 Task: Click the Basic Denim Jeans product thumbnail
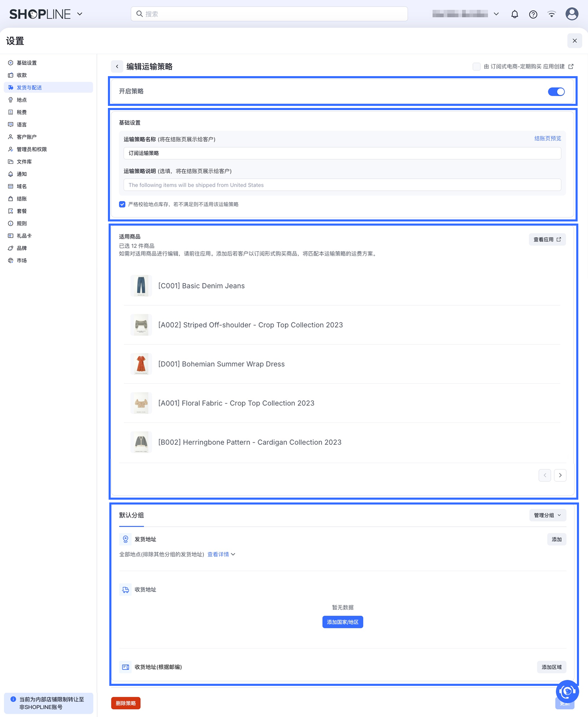(x=141, y=286)
